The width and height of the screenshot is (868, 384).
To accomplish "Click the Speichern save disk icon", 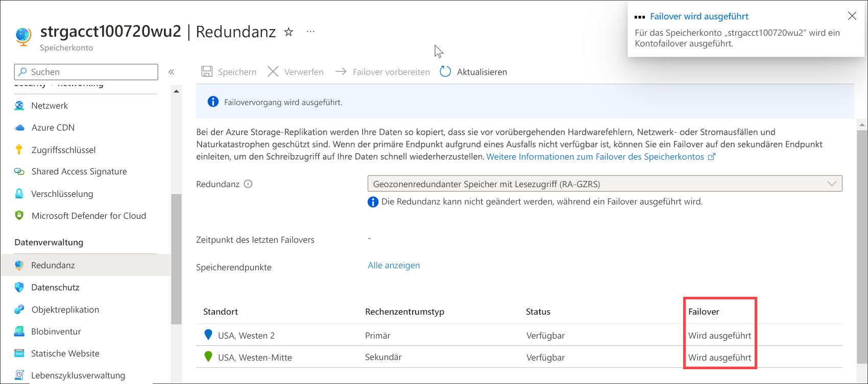I will [x=207, y=71].
